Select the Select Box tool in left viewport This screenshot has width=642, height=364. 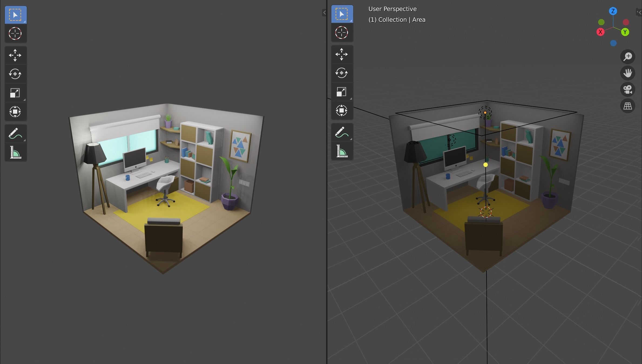(x=15, y=15)
